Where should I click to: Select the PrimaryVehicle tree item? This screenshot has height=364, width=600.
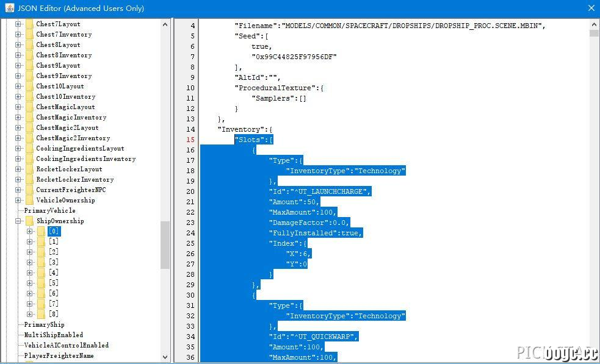[x=49, y=211]
